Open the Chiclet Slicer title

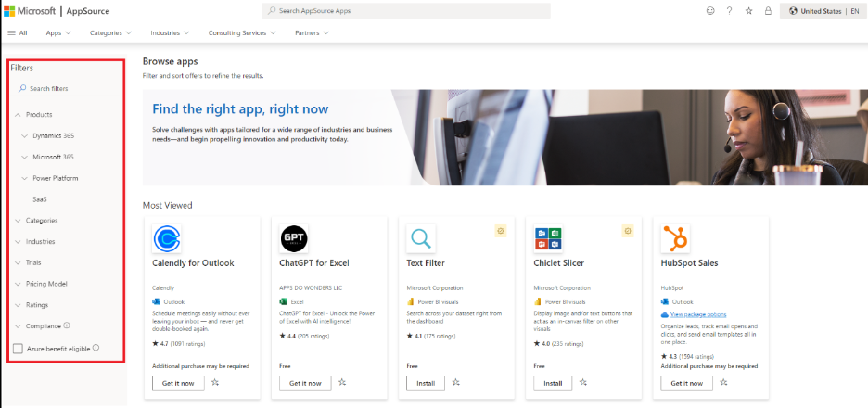tap(559, 263)
